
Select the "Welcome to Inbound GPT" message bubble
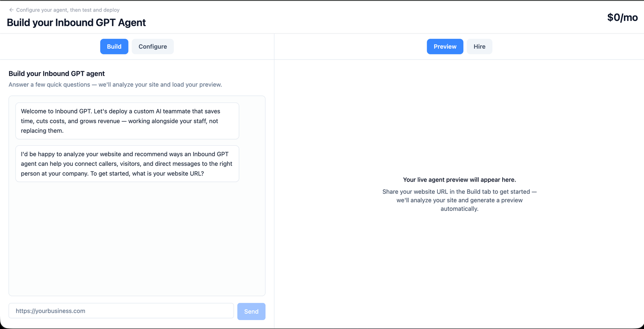(x=127, y=121)
